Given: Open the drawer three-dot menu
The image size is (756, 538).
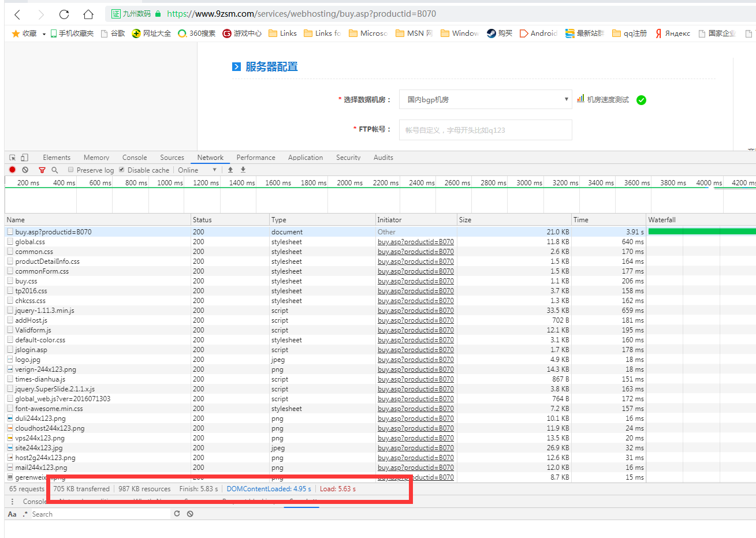Looking at the screenshot, I should coord(12,502).
